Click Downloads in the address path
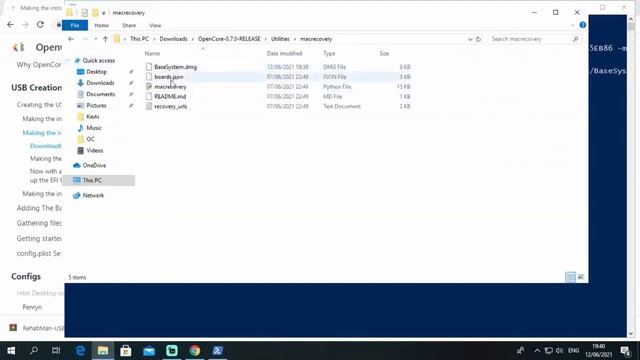640x360 pixels. (173, 39)
